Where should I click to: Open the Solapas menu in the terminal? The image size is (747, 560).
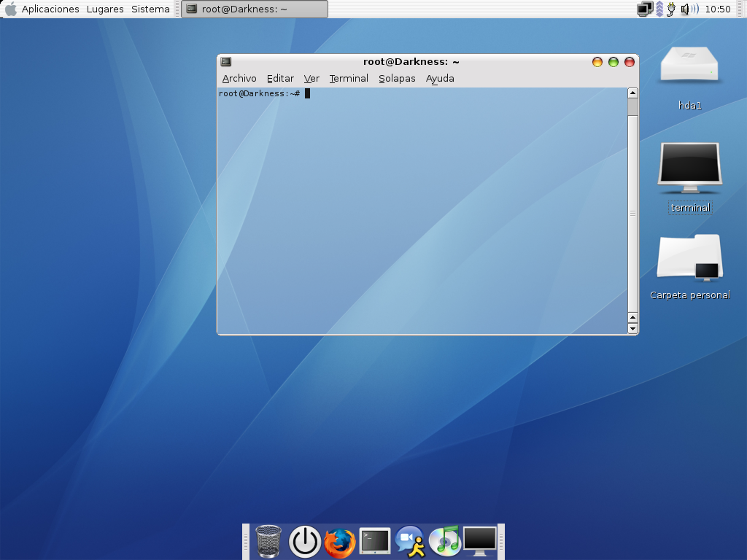pos(397,79)
